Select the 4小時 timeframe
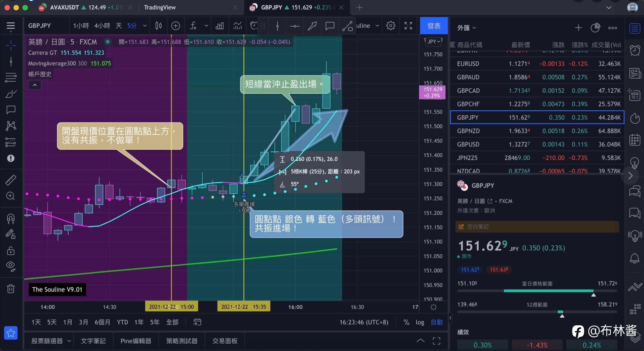The width and height of the screenshot is (644, 351). pyautogui.click(x=102, y=26)
